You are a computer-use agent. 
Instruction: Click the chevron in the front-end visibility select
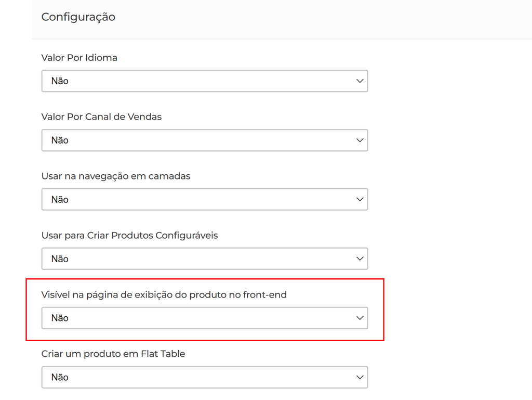[360, 318]
